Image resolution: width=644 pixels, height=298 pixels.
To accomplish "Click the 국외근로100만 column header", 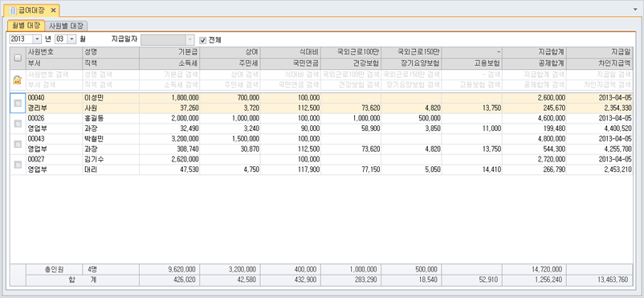I will [x=351, y=52].
